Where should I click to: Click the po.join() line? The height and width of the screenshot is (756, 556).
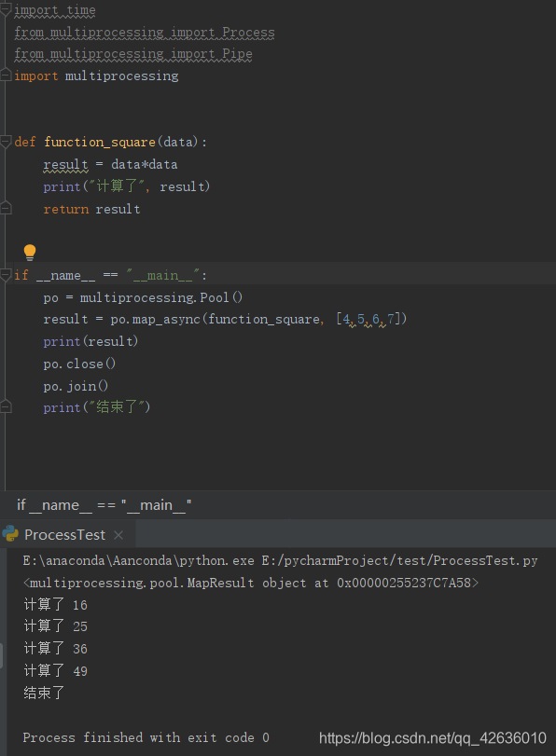[x=76, y=386]
